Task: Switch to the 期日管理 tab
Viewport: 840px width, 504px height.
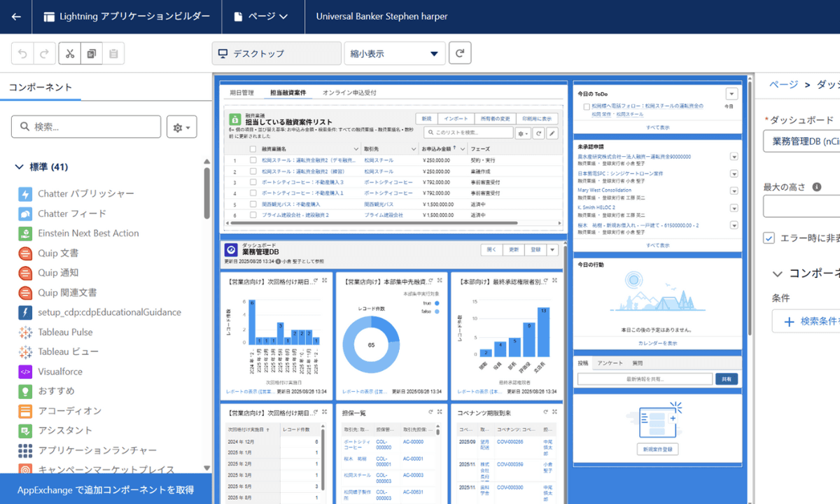Action: (242, 92)
